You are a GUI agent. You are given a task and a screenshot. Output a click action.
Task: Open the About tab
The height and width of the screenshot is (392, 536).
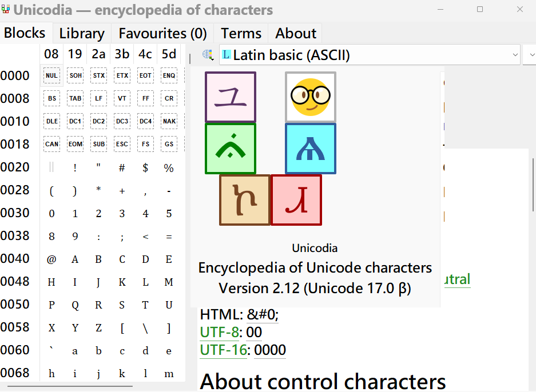[296, 34]
